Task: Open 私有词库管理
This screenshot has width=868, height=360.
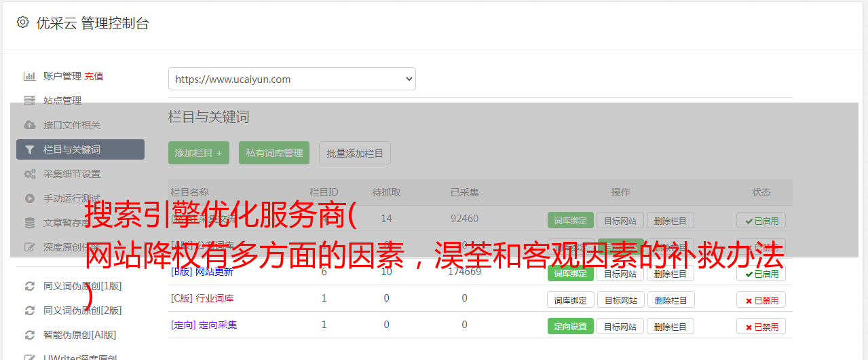Action: 274,153
